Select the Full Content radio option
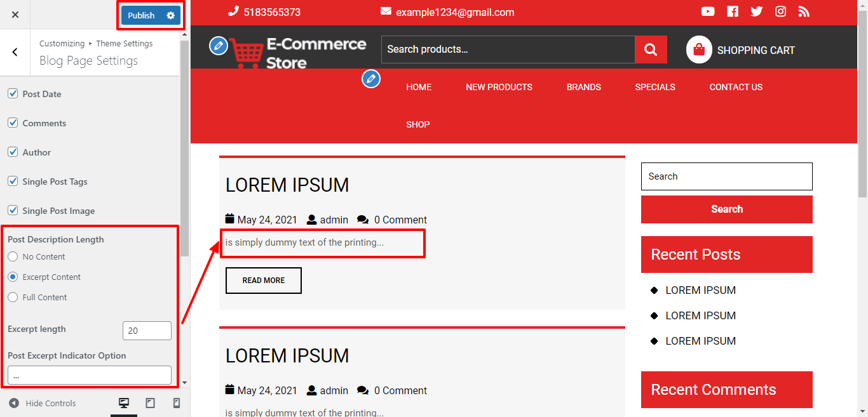Image resolution: width=868 pixels, height=417 pixels. click(x=13, y=297)
